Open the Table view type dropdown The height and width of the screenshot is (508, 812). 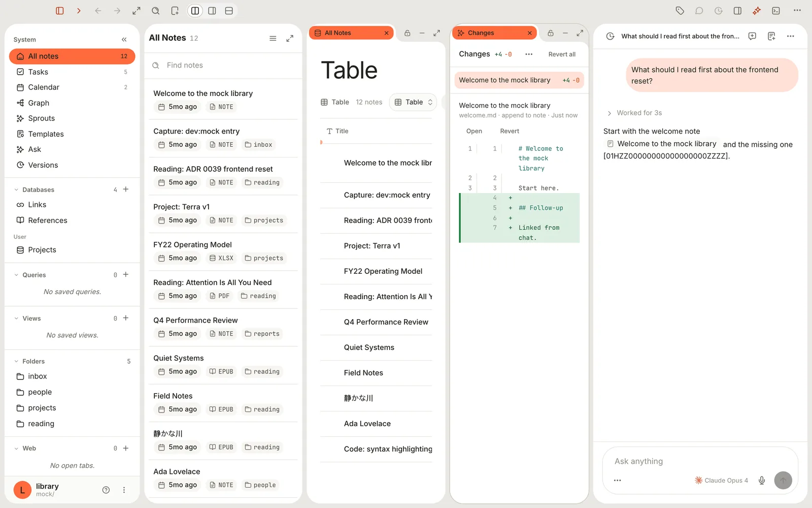(414, 102)
